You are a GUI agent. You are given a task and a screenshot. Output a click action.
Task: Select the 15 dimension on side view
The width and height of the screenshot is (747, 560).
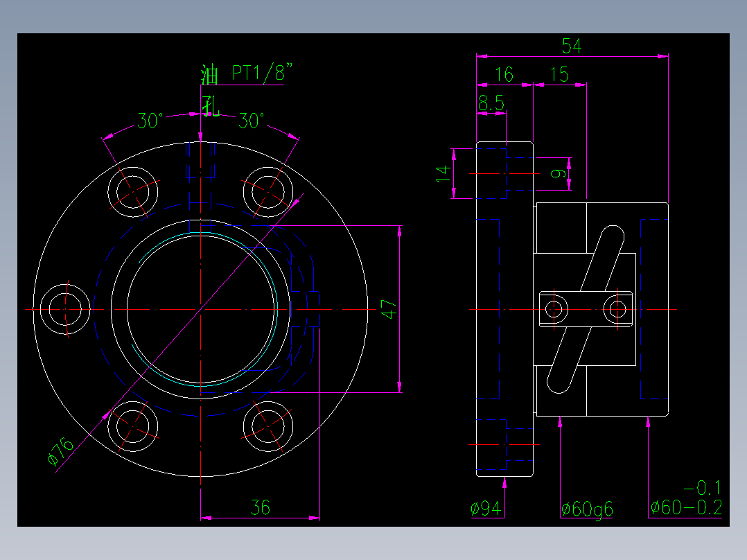(559, 72)
